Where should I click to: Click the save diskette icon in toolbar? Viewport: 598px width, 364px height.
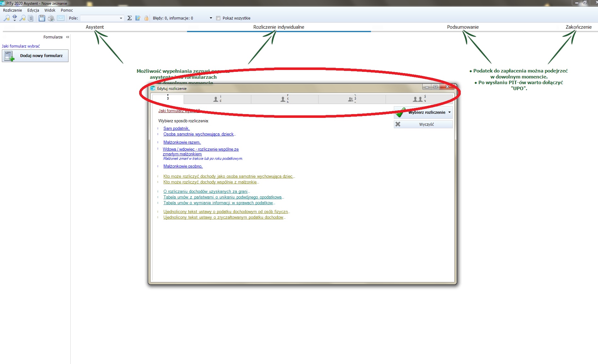click(x=42, y=18)
